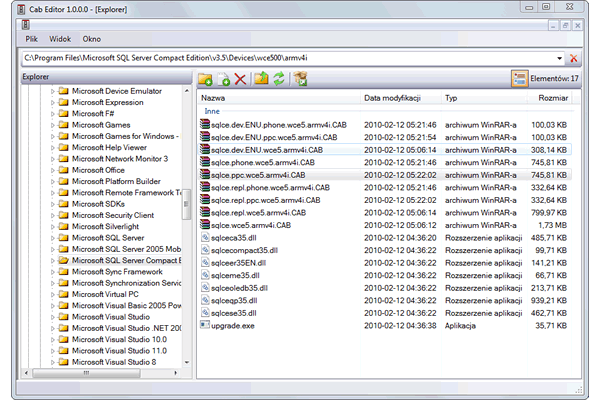Image resolution: width=600 pixels, height=400 pixels.
Task: Click the tree scrollbar up arrow
Action: point(187,91)
